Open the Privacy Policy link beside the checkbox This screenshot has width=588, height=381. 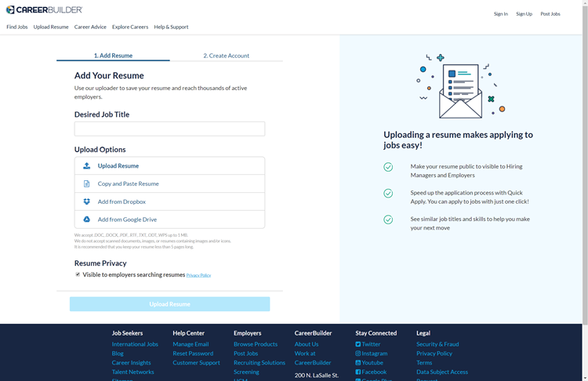[199, 275]
